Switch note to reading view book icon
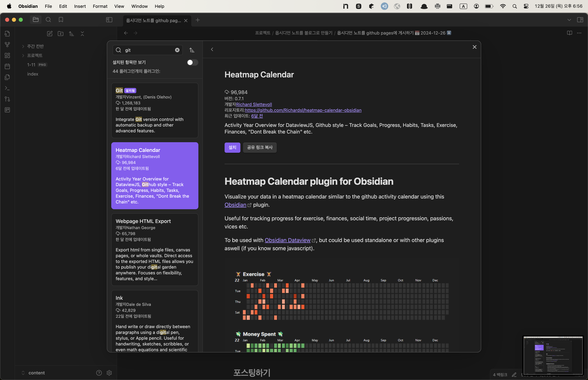Screen dimensions: 588x380 [x=569, y=33]
